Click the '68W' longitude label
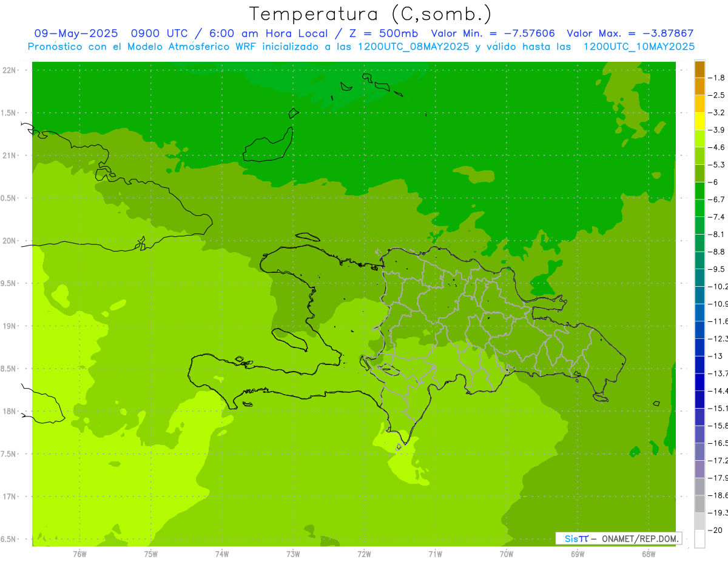This screenshot has width=728, height=562. (649, 554)
